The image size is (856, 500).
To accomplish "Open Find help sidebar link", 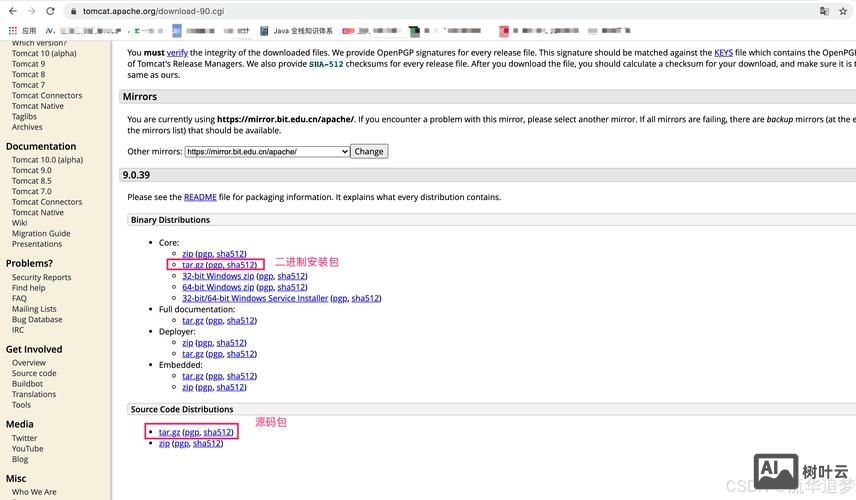I will pyautogui.click(x=28, y=288).
